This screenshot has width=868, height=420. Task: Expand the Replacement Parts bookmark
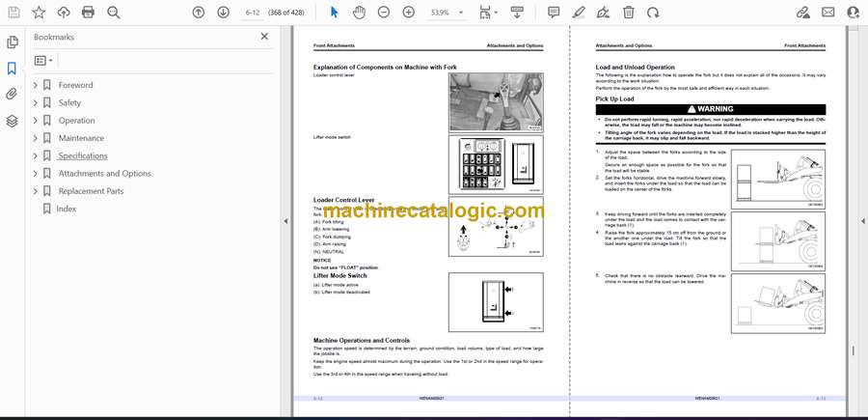click(35, 191)
